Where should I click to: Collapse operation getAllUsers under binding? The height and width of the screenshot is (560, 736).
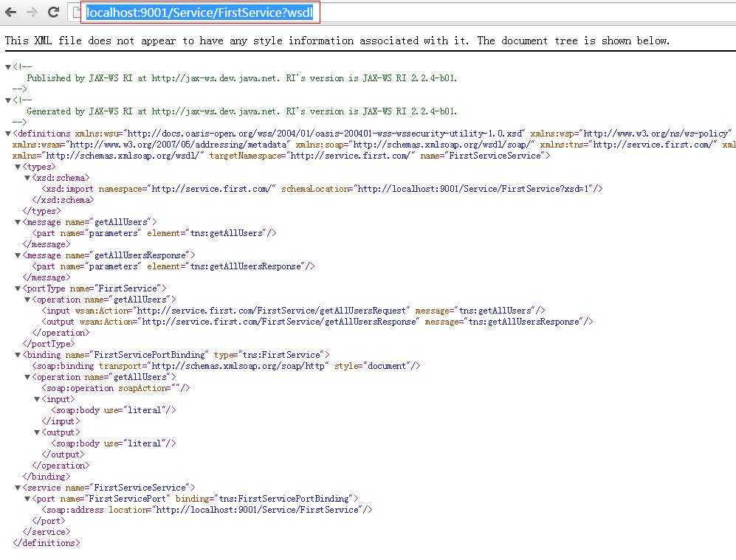27,378
